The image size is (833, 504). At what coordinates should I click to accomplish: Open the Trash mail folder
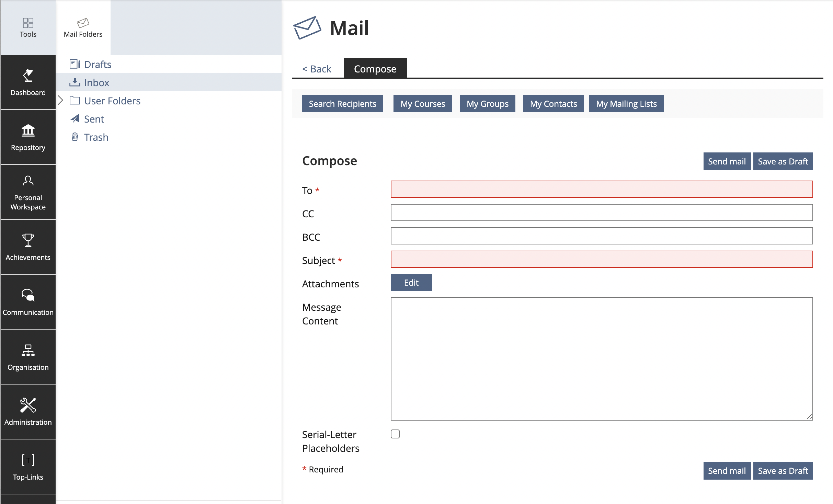tap(96, 137)
